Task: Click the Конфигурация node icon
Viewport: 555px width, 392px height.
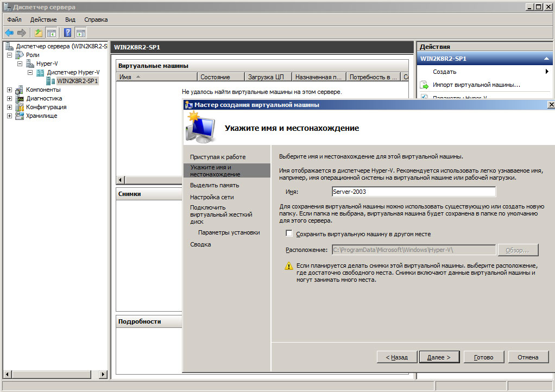Action: pyautogui.click(x=20, y=107)
